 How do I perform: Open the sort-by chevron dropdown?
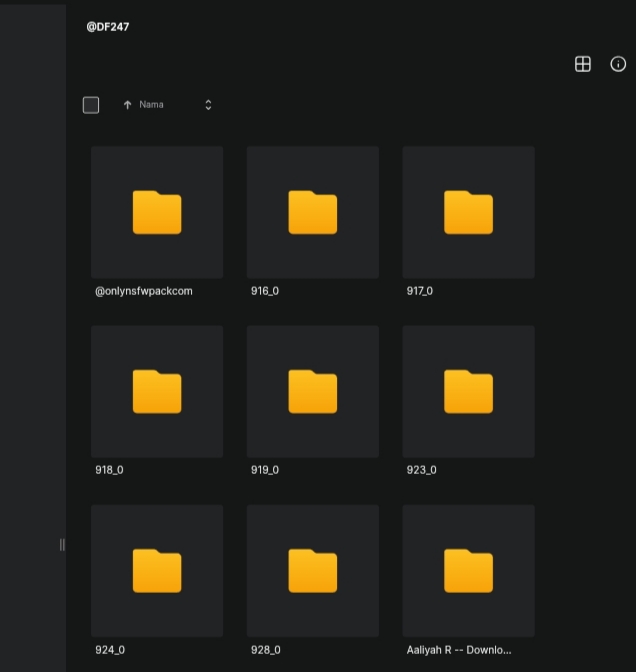point(208,105)
